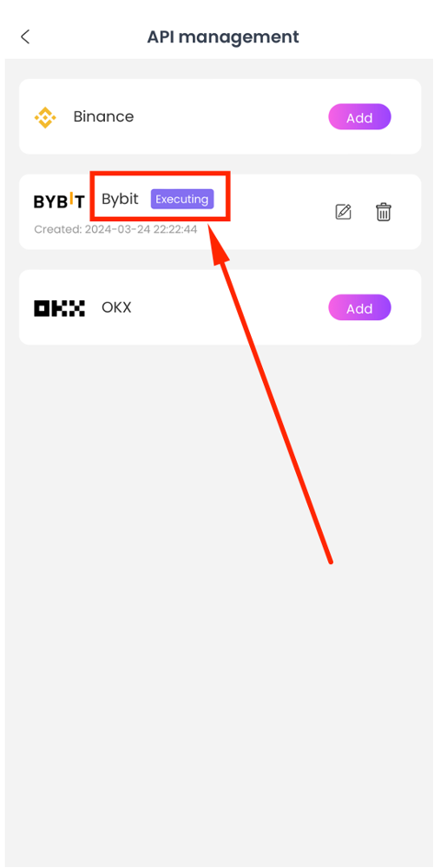Edit the Bybit API with the pencil icon
The width and height of the screenshot is (434, 868).
[344, 212]
